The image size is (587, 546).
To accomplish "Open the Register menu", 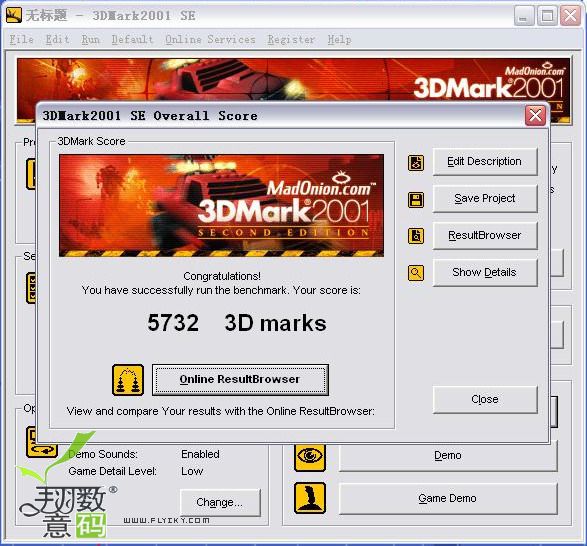I will click(291, 39).
